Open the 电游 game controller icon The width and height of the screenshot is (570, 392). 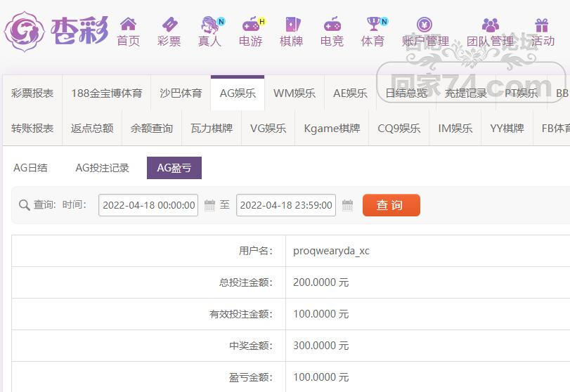click(x=251, y=25)
